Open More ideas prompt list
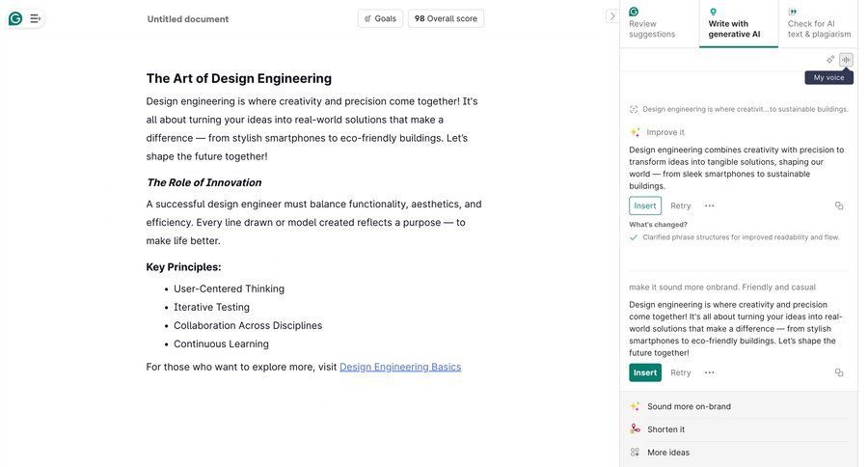Screen dimensions: 868x467 739,453
